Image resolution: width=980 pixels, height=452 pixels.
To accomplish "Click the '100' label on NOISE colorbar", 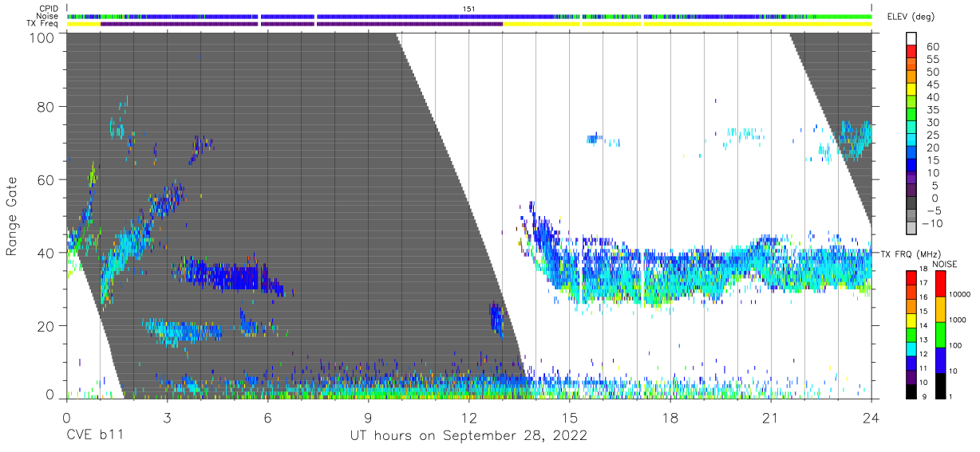I will (x=954, y=346).
